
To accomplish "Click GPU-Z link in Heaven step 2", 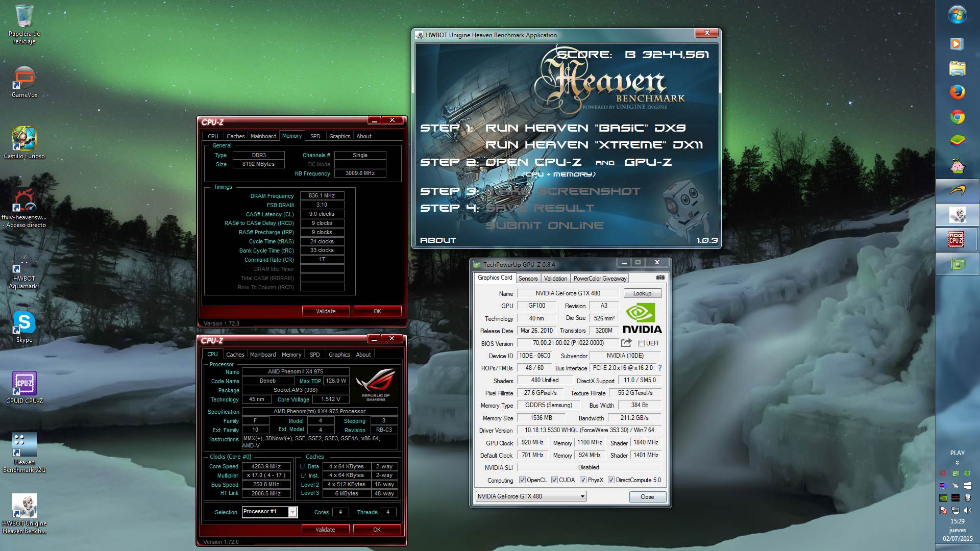I will coord(648,162).
